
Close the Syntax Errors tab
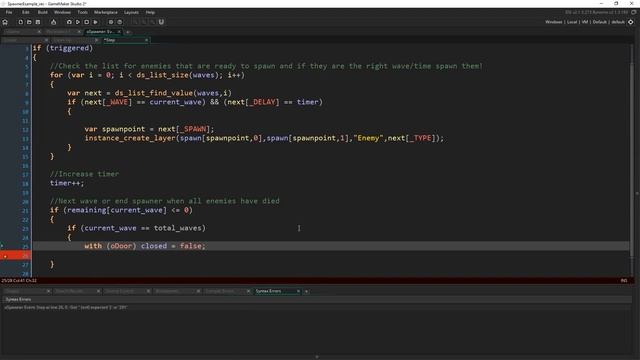(x=298, y=291)
